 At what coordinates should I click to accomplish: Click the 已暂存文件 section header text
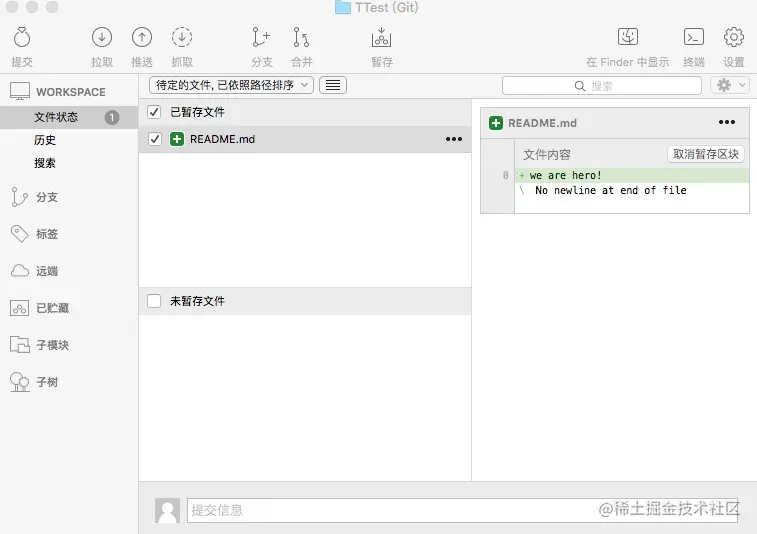point(197,112)
